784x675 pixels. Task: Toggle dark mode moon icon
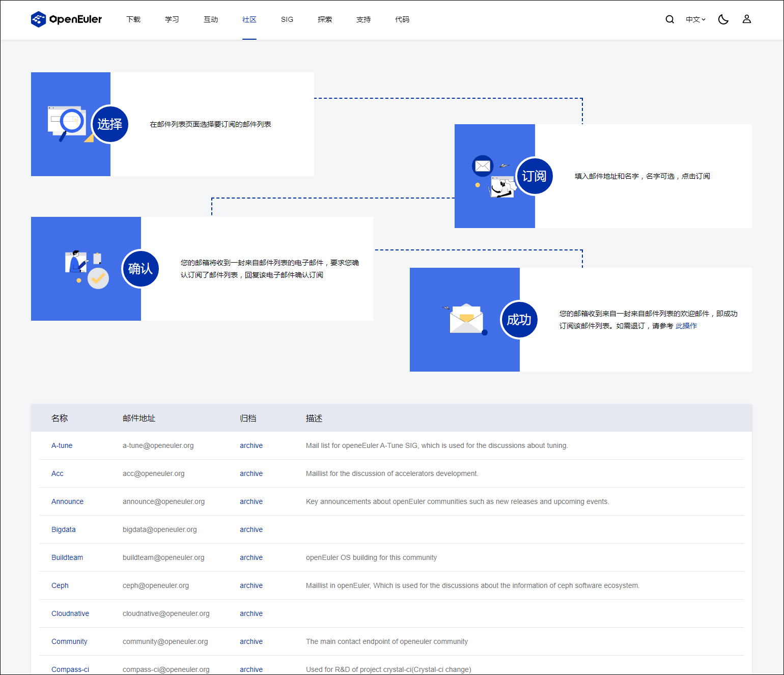point(723,19)
